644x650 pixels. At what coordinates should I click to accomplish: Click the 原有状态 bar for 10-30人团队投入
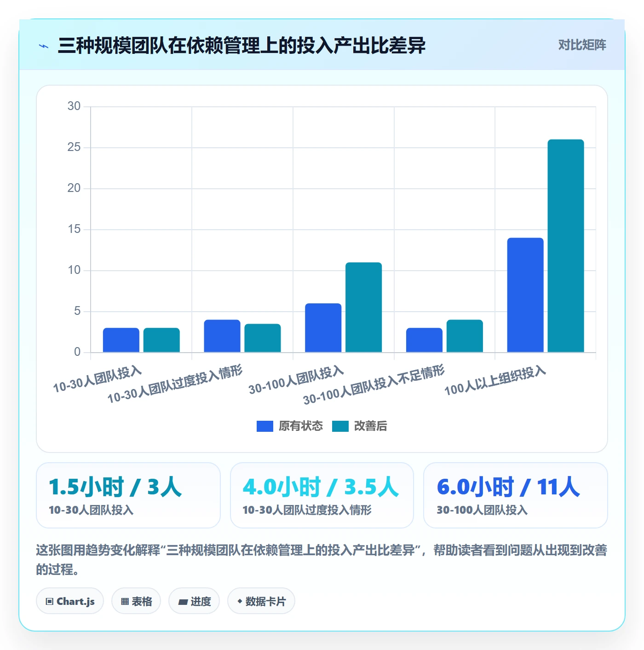[121, 340]
